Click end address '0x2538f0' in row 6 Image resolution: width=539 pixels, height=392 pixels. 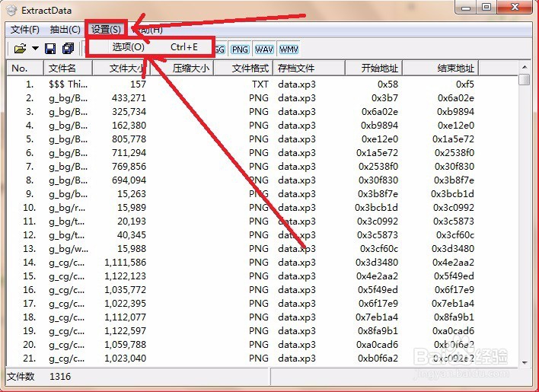coord(454,152)
